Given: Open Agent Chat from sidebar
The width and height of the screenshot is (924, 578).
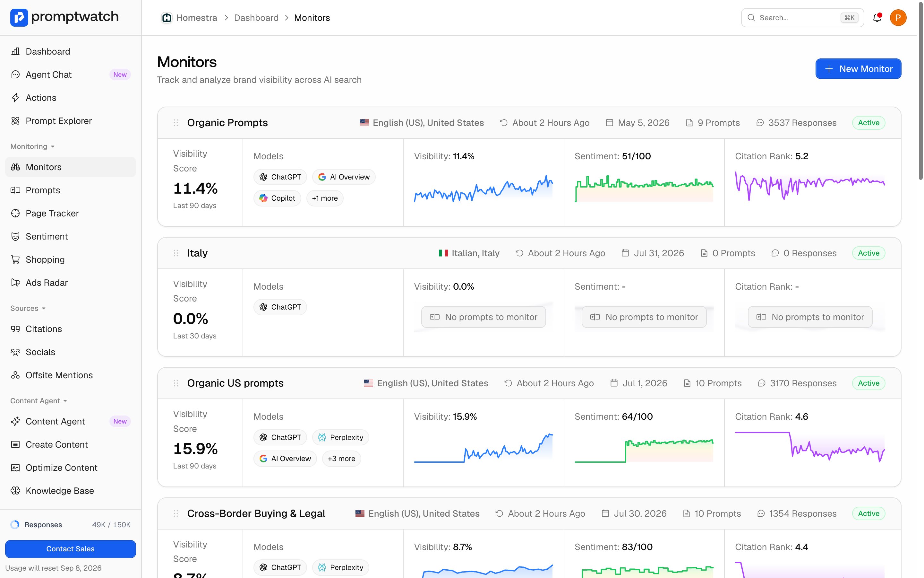Looking at the screenshot, I should click(x=71, y=74).
